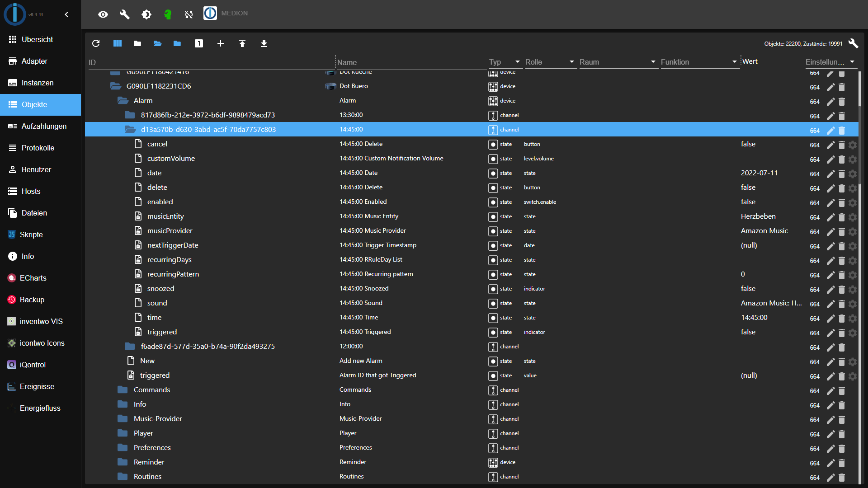Open Adapter page in sidebar
Image resolution: width=868 pixels, height=488 pixels.
coord(41,61)
